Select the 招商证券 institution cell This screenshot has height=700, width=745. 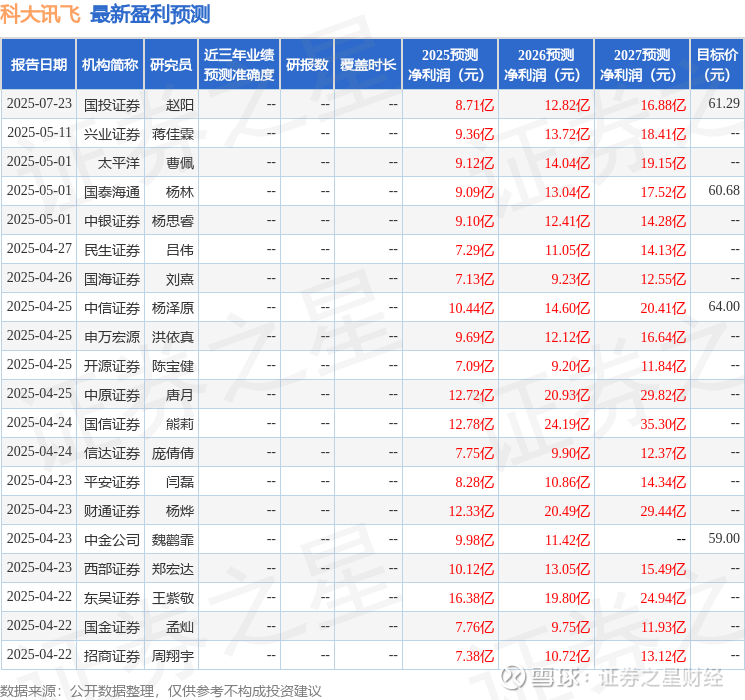(x=112, y=656)
